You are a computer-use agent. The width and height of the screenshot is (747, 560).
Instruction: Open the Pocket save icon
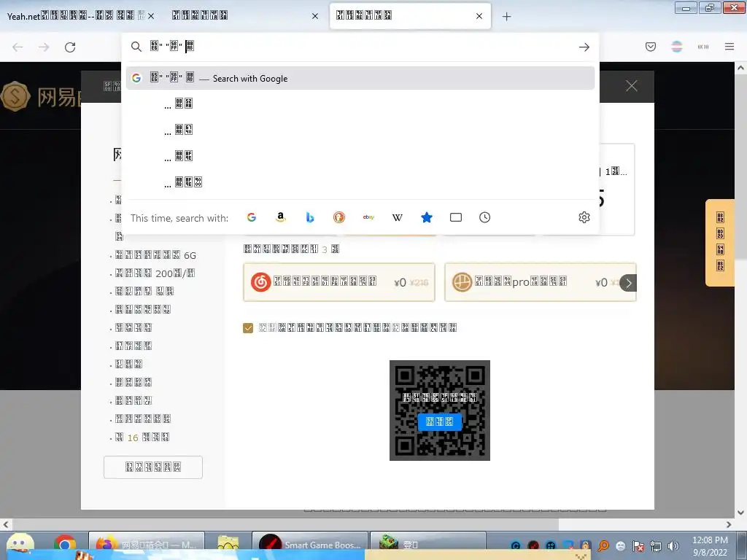pyautogui.click(x=651, y=47)
